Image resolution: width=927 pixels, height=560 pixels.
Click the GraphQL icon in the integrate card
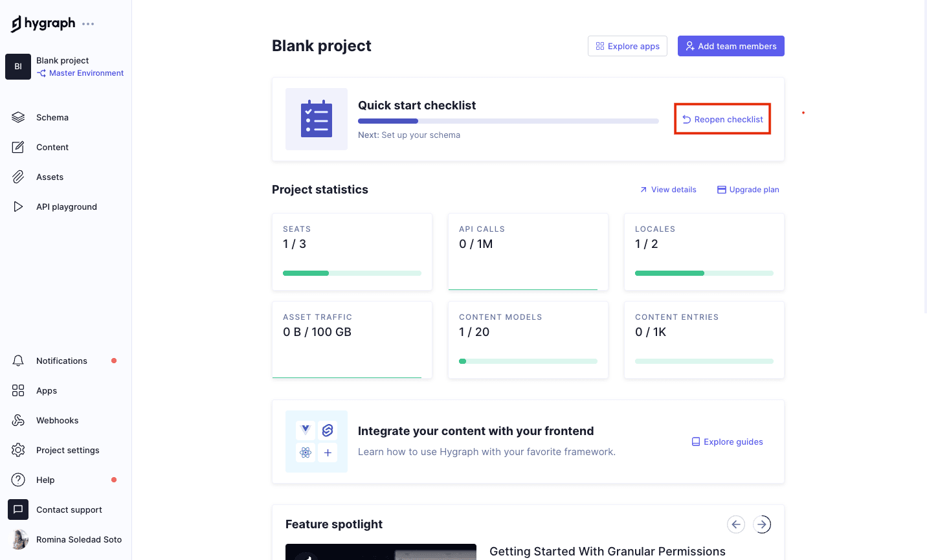pos(327,430)
